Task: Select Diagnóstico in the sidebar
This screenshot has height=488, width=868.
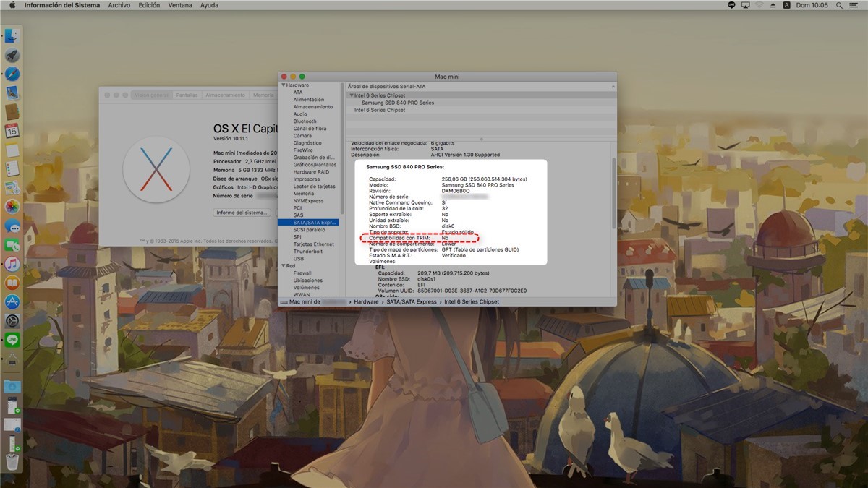Action: tap(307, 143)
